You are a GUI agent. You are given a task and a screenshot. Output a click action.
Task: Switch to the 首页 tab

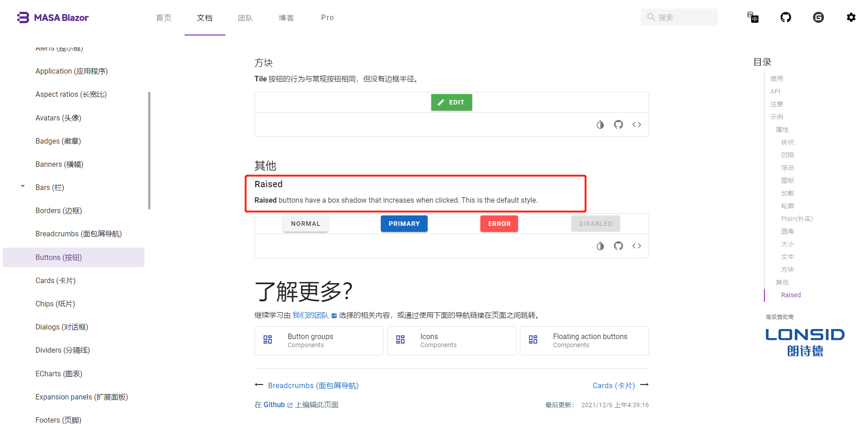coord(164,17)
